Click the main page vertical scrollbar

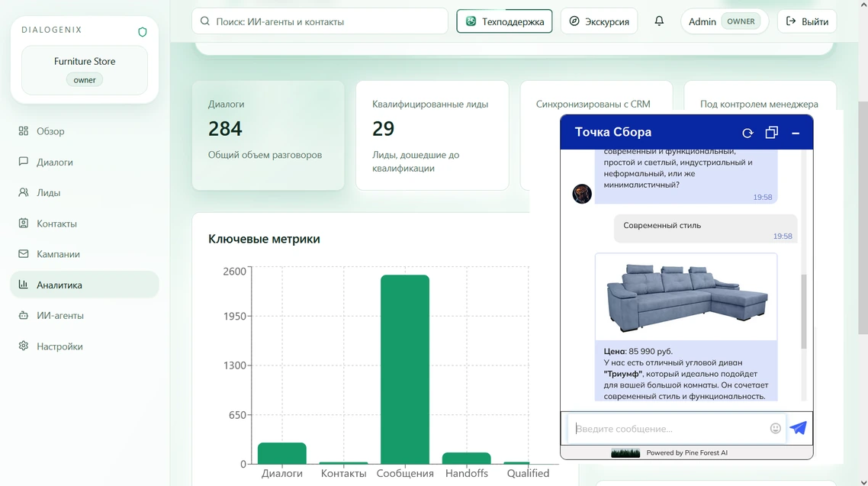(863, 218)
